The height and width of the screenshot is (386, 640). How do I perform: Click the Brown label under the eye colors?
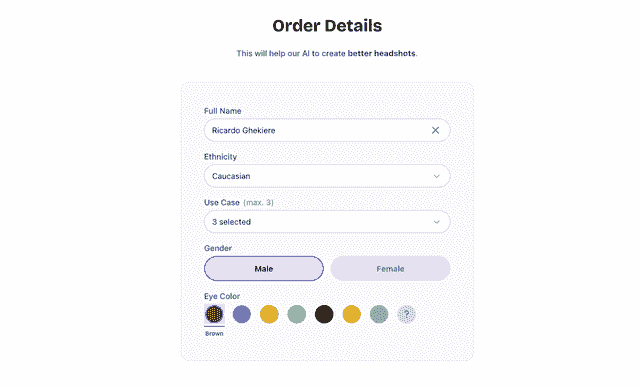(x=214, y=333)
